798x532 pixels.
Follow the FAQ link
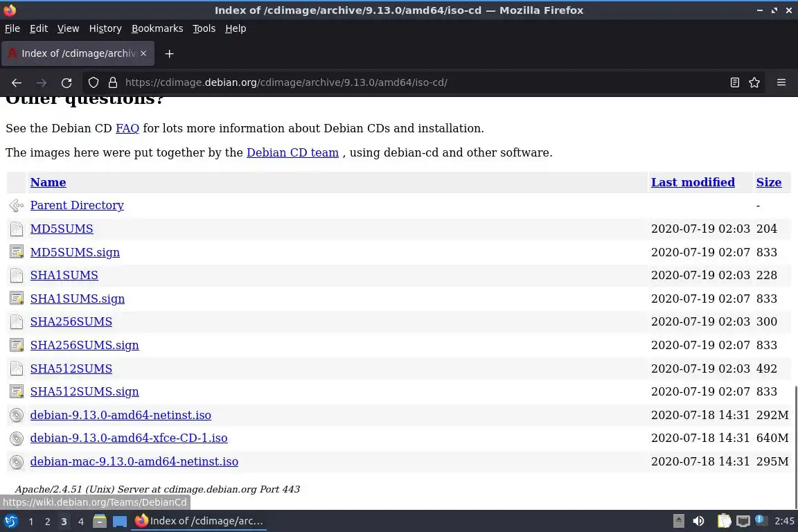(x=127, y=128)
